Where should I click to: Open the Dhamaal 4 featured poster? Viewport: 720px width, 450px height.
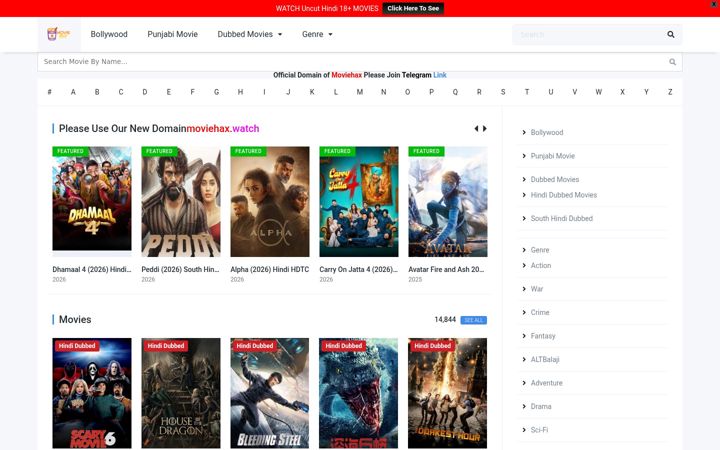pyautogui.click(x=92, y=201)
